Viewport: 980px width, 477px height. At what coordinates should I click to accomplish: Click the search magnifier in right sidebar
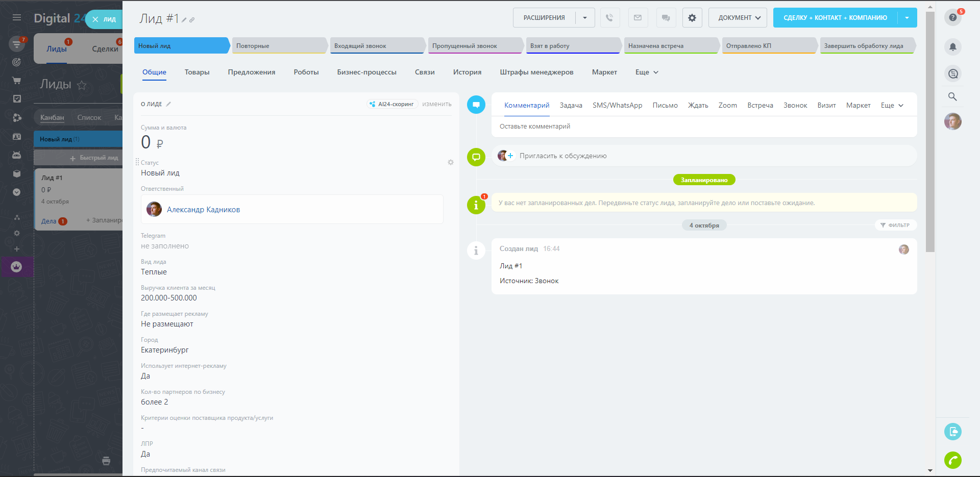[x=952, y=96]
